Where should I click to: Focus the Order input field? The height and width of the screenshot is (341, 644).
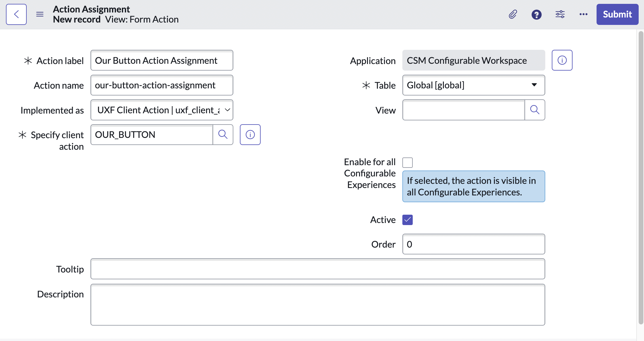coord(473,244)
